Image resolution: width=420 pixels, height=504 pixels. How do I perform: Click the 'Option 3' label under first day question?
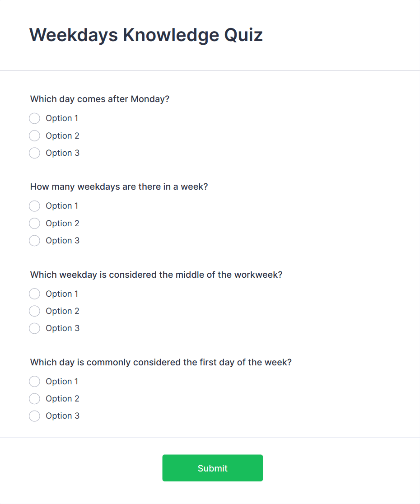click(x=62, y=416)
